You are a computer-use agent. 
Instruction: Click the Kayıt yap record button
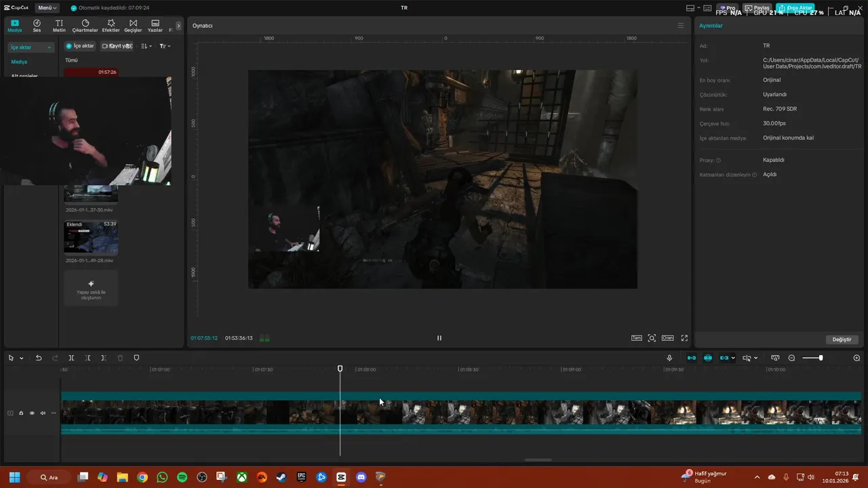pos(117,46)
